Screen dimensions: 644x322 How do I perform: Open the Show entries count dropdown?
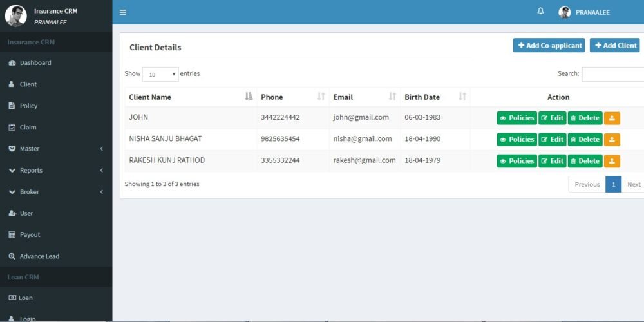click(x=160, y=74)
